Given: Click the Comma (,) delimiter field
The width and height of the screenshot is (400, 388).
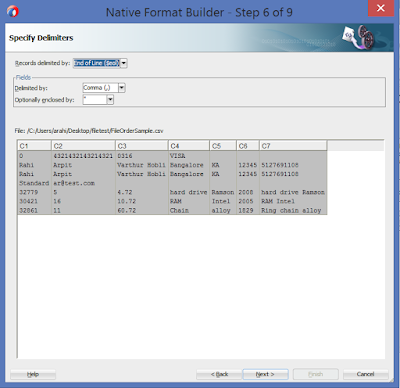Looking at the screenshot, I should pos(100,88).
